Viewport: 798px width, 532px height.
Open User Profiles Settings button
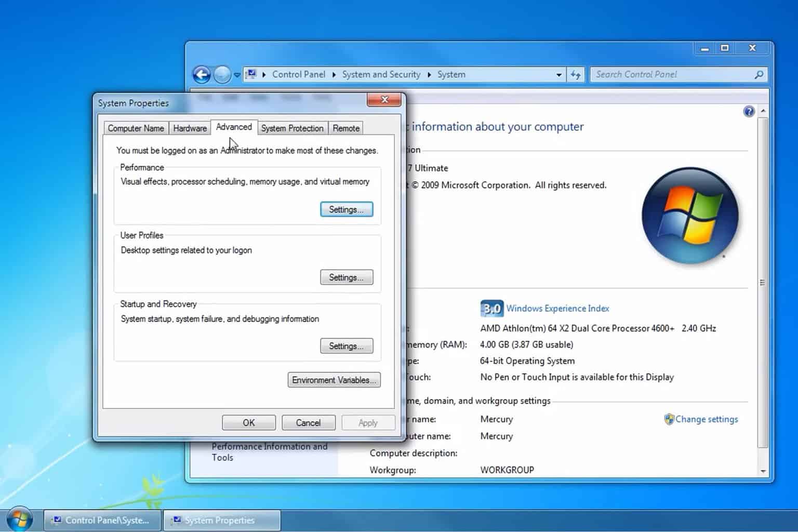[347, 277]
